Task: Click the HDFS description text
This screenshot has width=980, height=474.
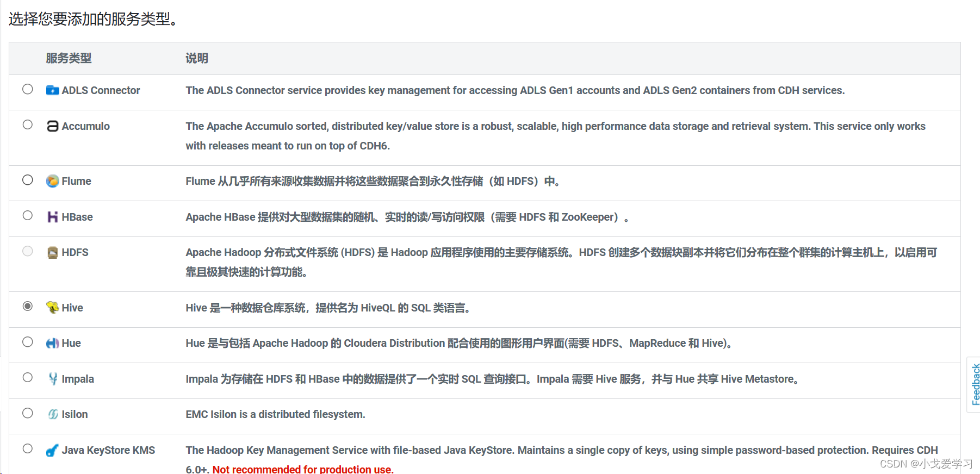Action: point(561,262)
